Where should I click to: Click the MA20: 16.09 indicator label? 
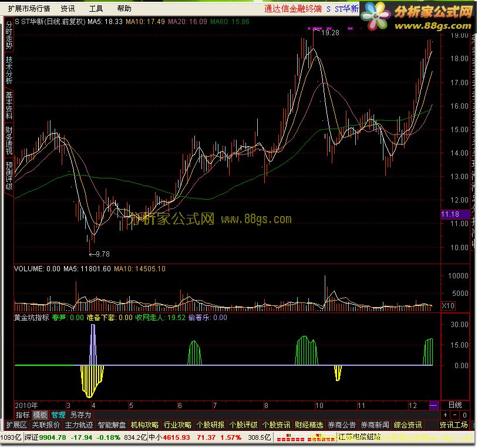(x=187, y=22)
